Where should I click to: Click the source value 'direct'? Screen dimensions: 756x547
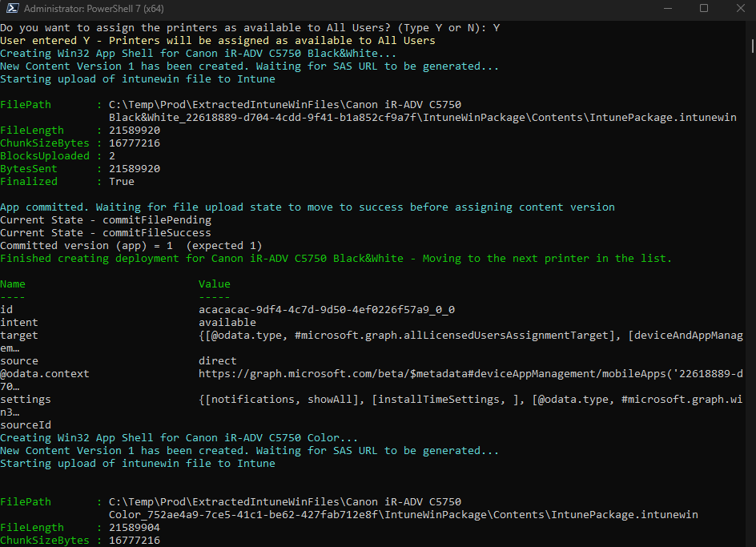point(217,360)
